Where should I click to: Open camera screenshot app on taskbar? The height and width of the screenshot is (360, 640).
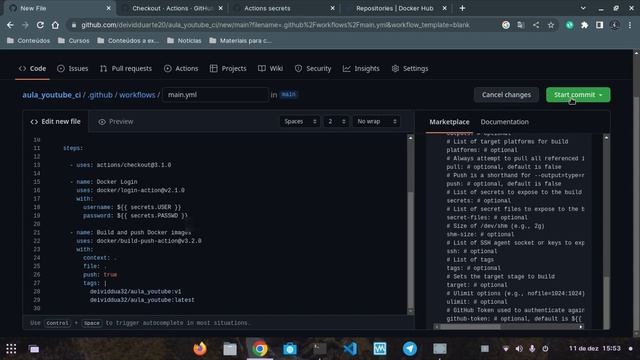point(290,349)
